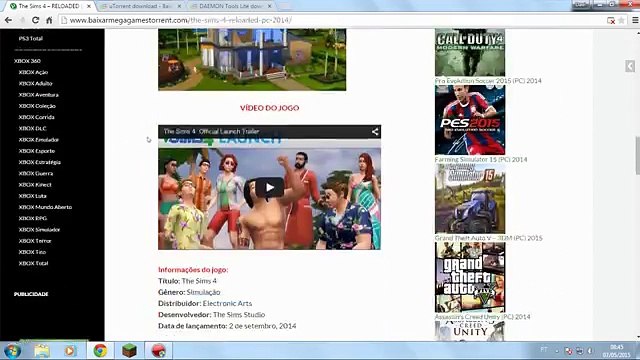Image resolution: width=640 pixels, height=360 pixels.
Task: Open XBOX Estratégia category
Action: click(40, 162)
